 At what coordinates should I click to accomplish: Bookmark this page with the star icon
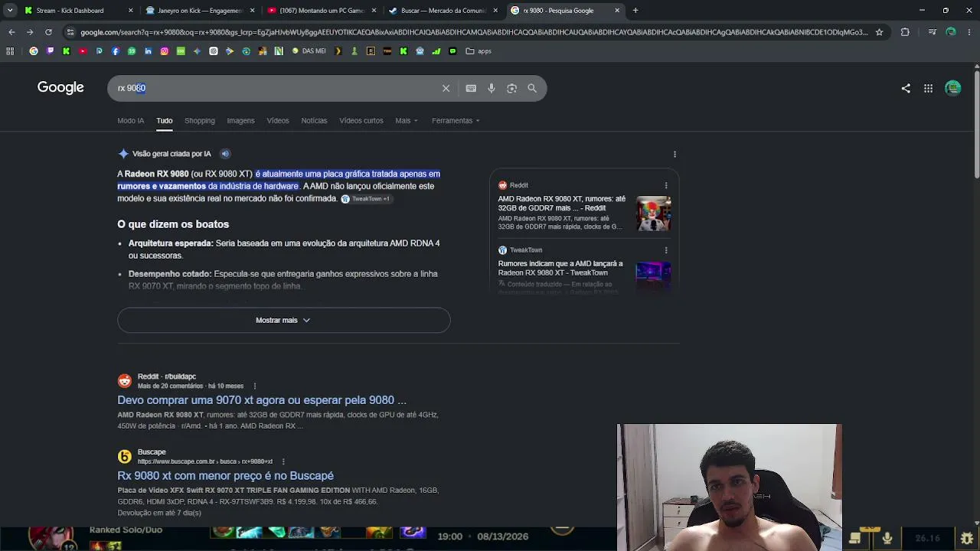point(879,32)
